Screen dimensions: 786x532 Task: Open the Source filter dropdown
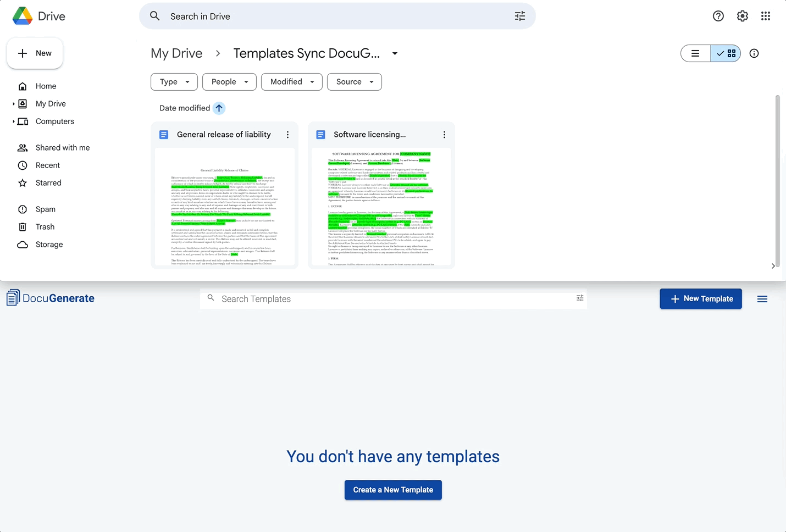pyautogui.click(x=355, y=82)
